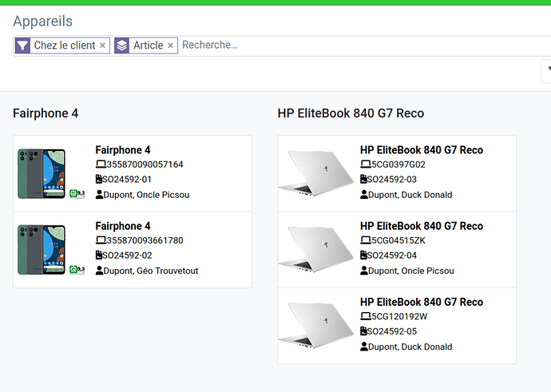Focus the Recherche search field
The image size is (551, 392).
tap(366, 45)
